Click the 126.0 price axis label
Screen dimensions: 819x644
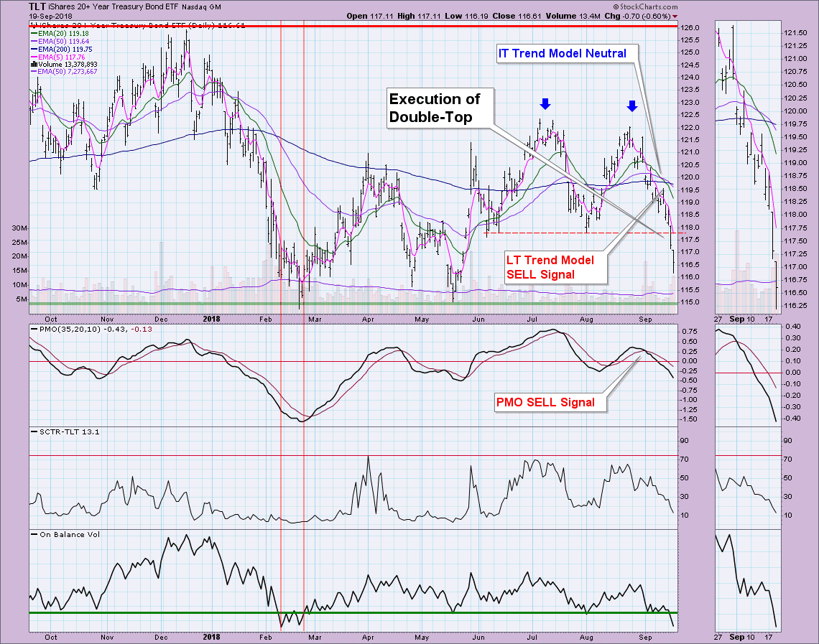690,28
